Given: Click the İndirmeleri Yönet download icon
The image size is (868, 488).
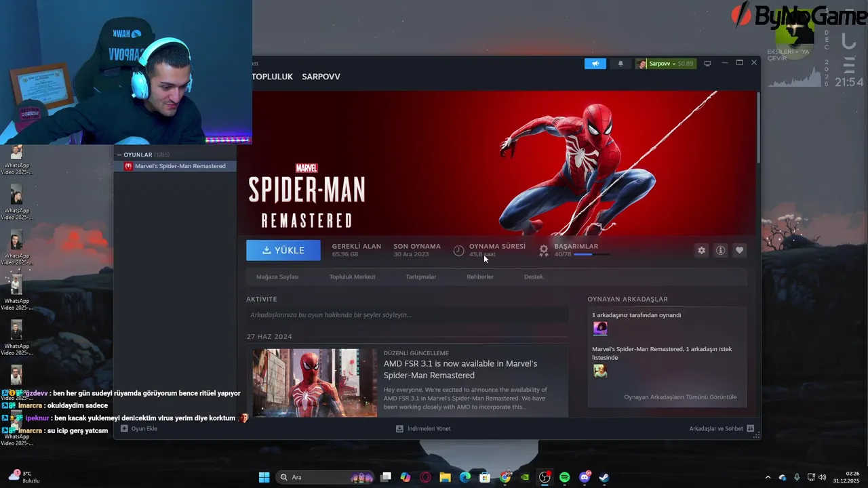Looking at the screenshot, I should (399, 428).
